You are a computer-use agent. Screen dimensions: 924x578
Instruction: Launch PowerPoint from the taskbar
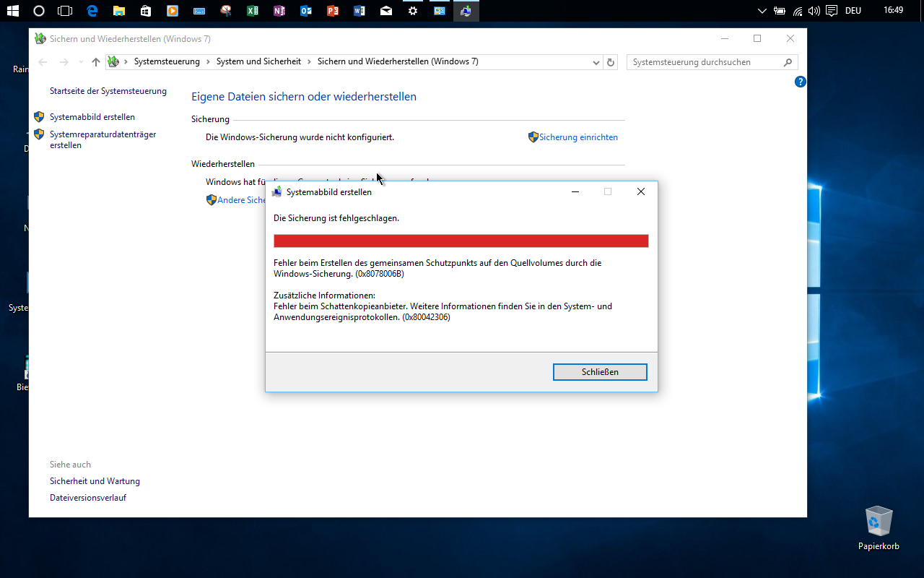332,11
